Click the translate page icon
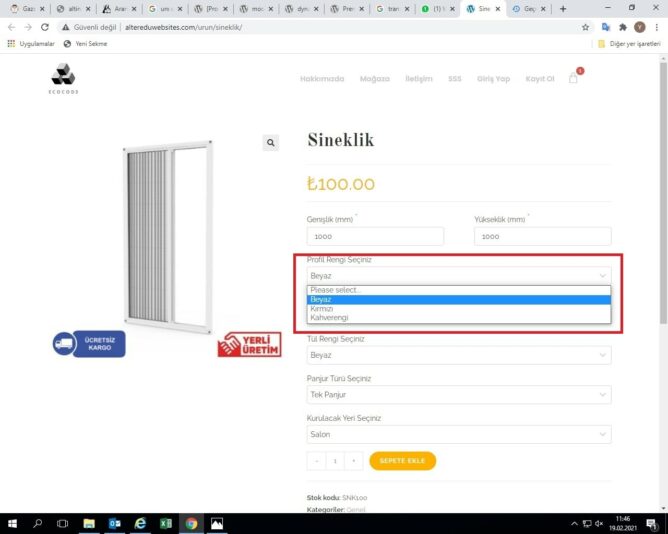Image resolution: width=668 pixels, height=534 pixels. click(x=605, y=27)
